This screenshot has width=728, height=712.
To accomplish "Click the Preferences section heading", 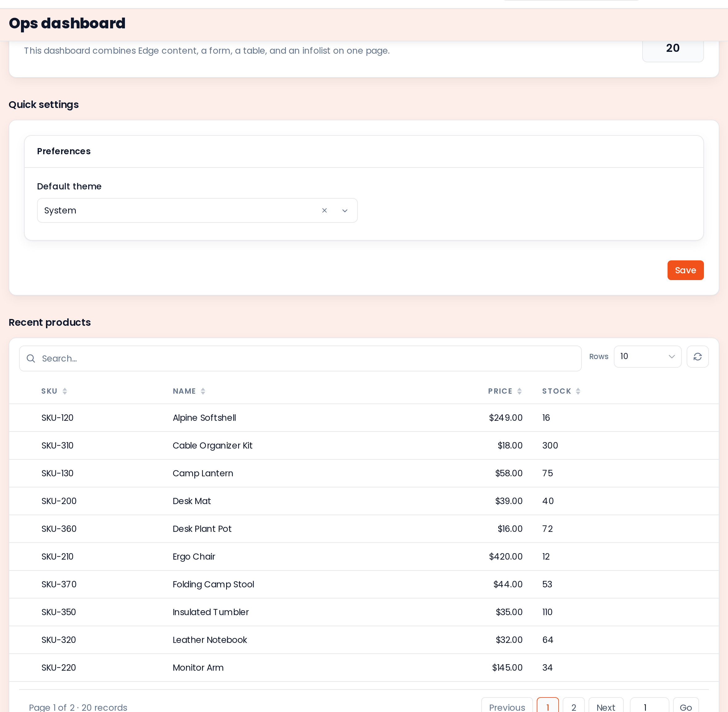I will pos(64,151).
